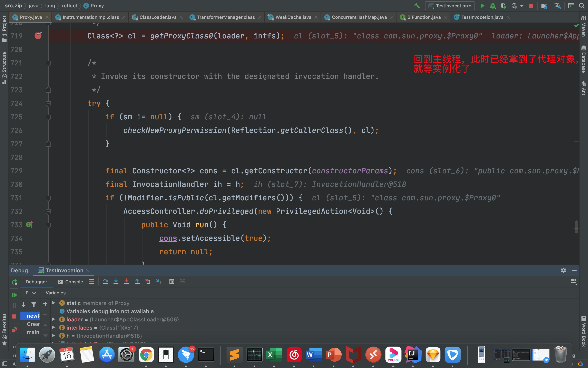The height and width of the screenshot is (368, 588).
Task: Open the Database tool window
Action: point(584,59)
